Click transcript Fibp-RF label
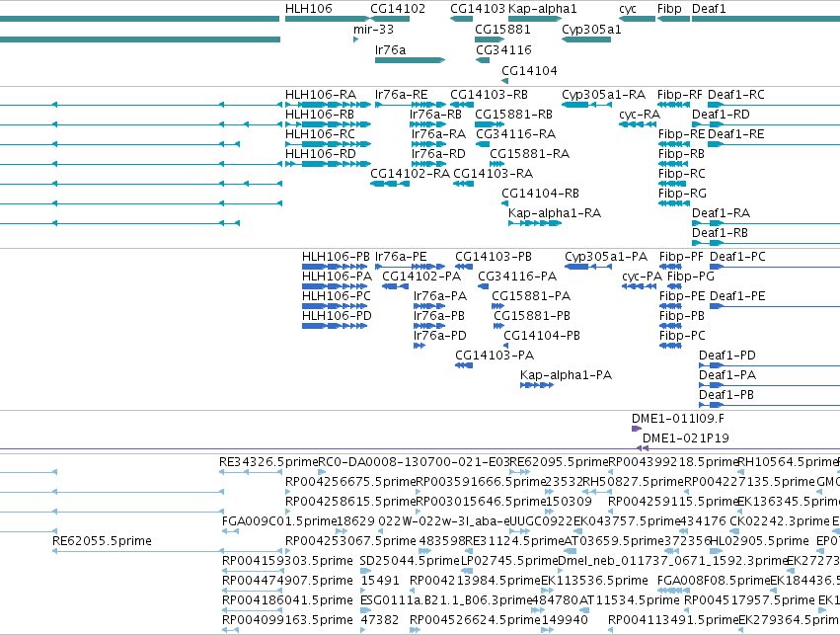This screenshot has width=840, height=635. coord(680,95)
